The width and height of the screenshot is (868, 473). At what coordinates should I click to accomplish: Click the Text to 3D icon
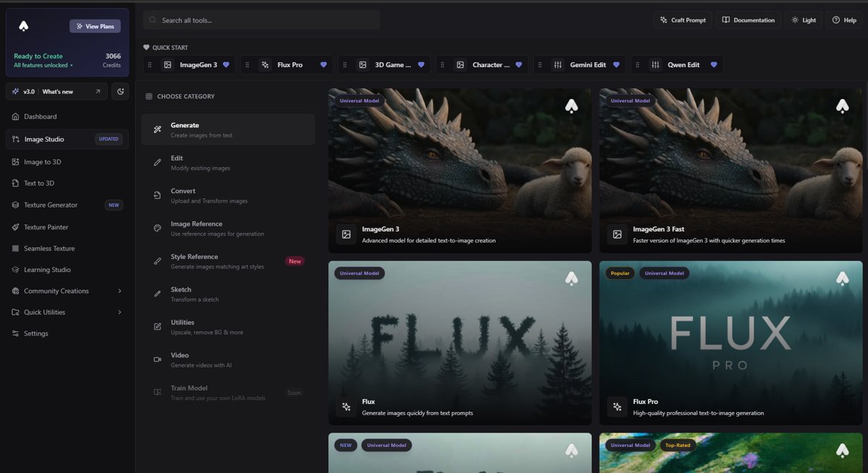[x=16, y=183]
